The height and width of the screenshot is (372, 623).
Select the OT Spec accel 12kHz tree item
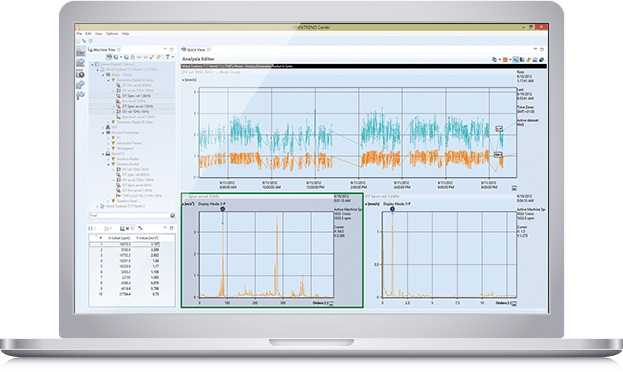pyautogui.click(x=137, y=107)
